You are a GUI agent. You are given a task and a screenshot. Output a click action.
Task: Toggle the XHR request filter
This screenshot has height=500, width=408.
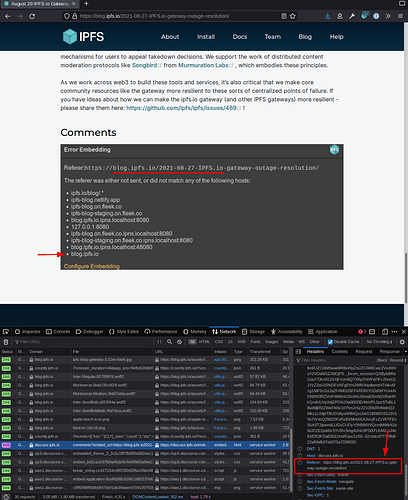(241, 342)
